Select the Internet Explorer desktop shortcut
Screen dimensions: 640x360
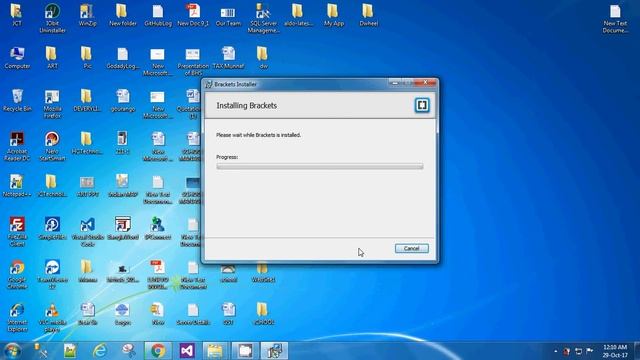(17, 318)
